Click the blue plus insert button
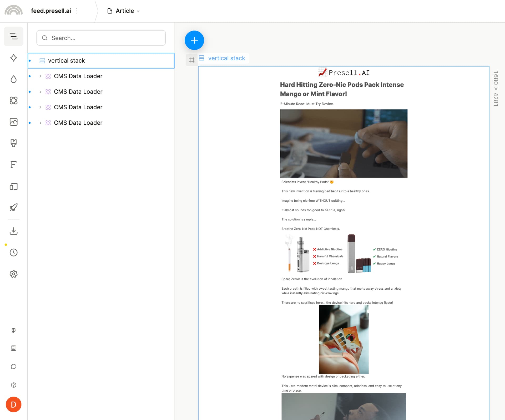Screen dimensions: 505x420 194,40
